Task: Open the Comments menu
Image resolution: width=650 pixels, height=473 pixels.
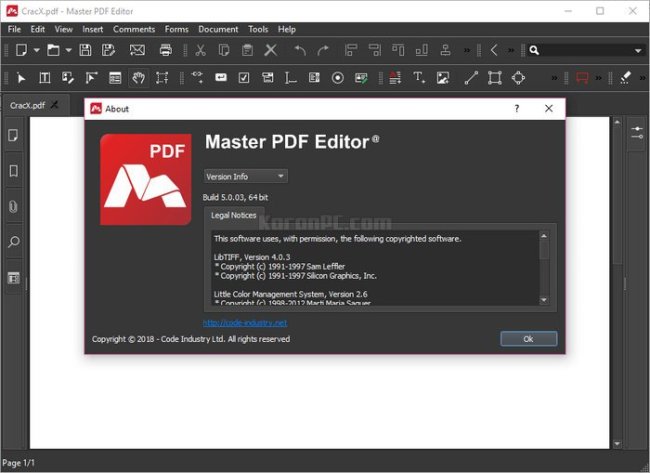Action: click(x=134, y=29)
